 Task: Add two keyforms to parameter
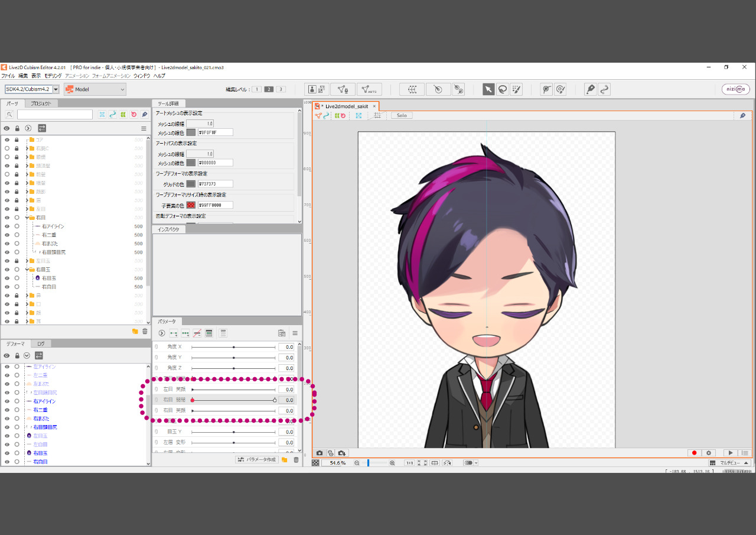click(174, 333)
